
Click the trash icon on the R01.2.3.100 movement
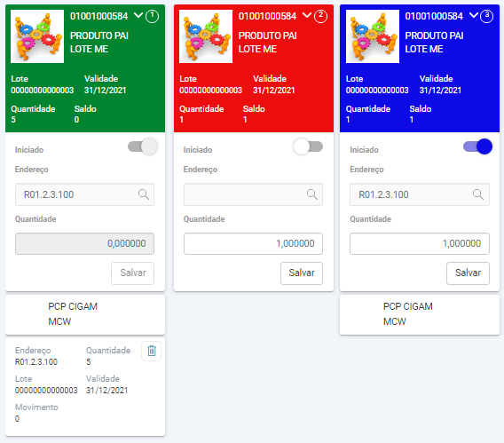152,351
